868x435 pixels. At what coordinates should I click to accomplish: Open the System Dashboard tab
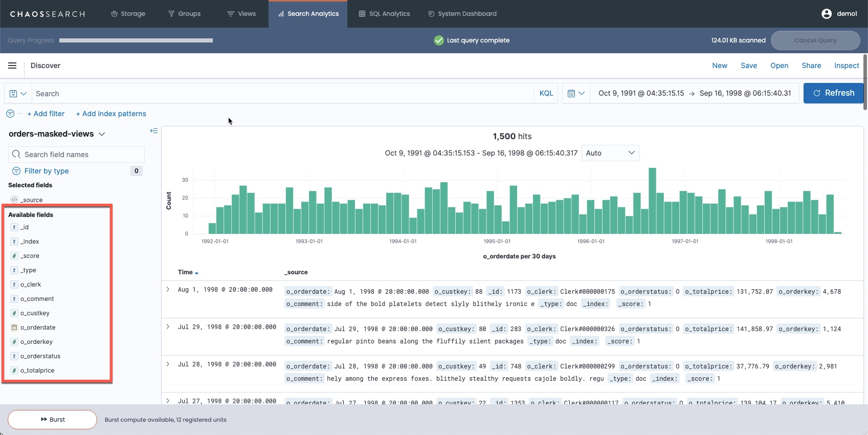click(462, 14)
